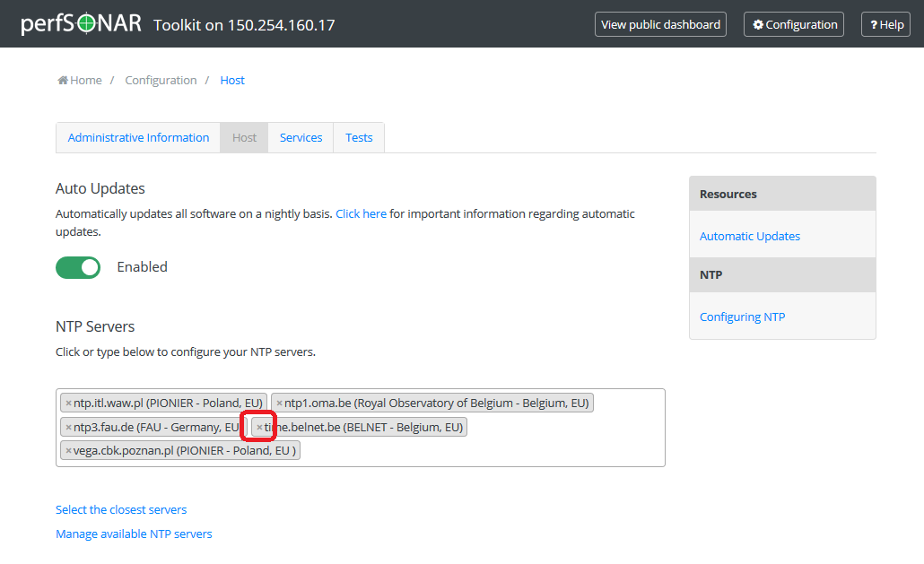
Task: Click Manage available NTP servers link
Action: pos(134,534)
